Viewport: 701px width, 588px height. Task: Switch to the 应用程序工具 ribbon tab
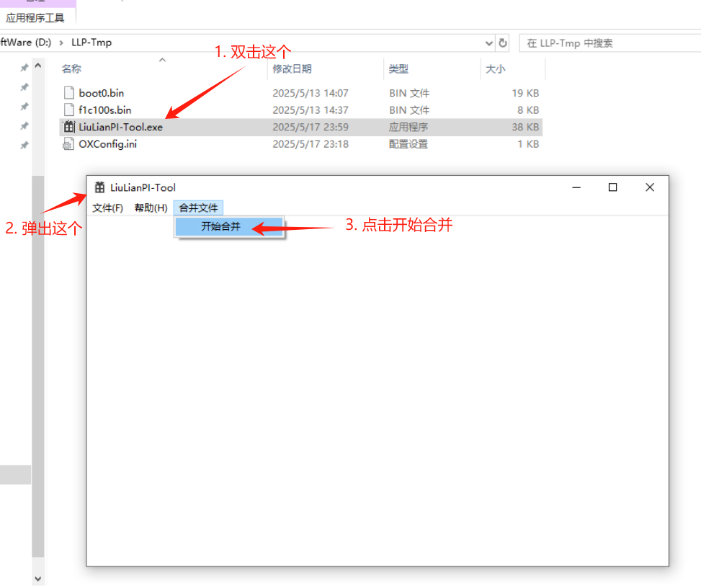click(x=35, y=18)
